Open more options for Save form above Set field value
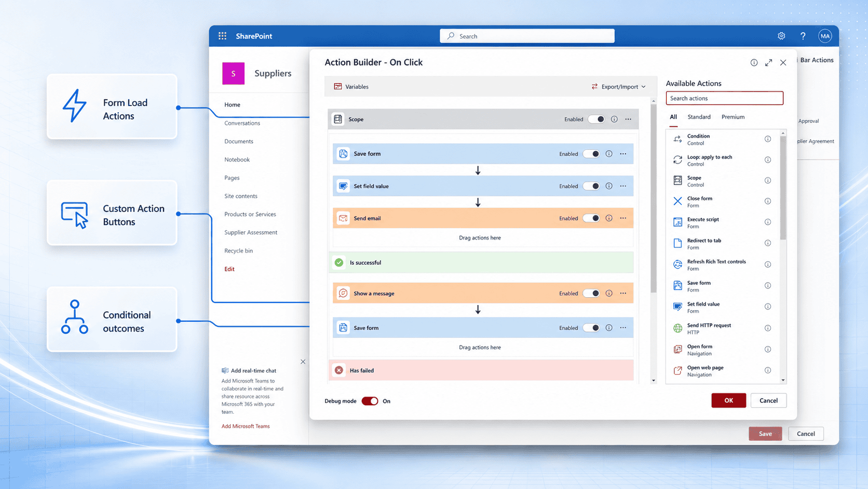The width and height of the screenshot is (868, 489). [x=623, y=154]
